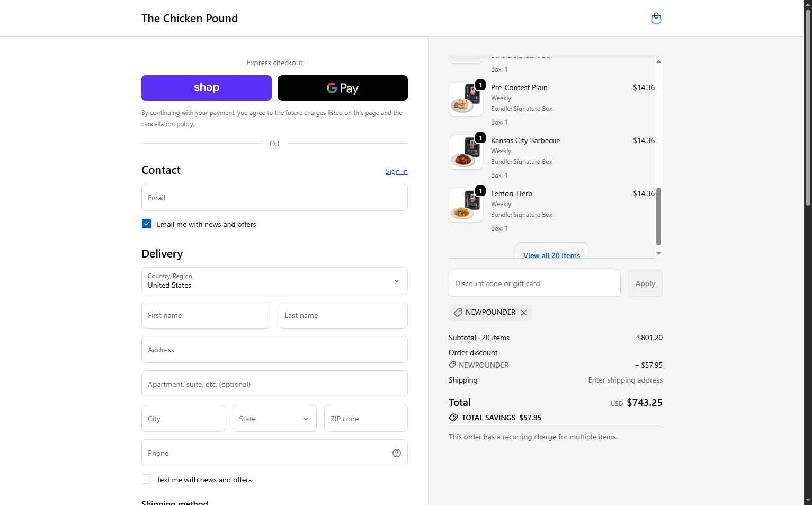Click the Total Savings tag icon
812x505 pixels.
(x=453, y=418)
